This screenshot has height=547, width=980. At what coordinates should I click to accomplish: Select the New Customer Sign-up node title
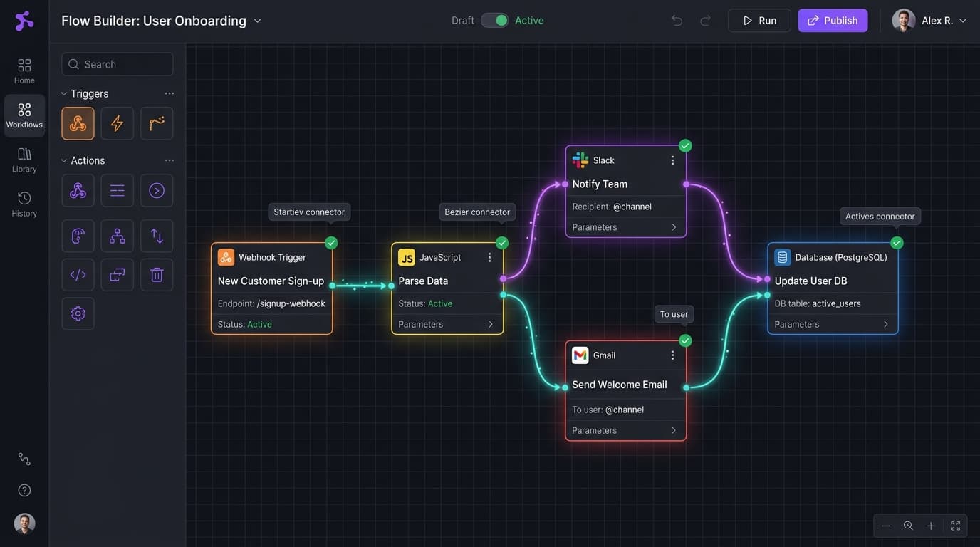(x=271, y=281)
